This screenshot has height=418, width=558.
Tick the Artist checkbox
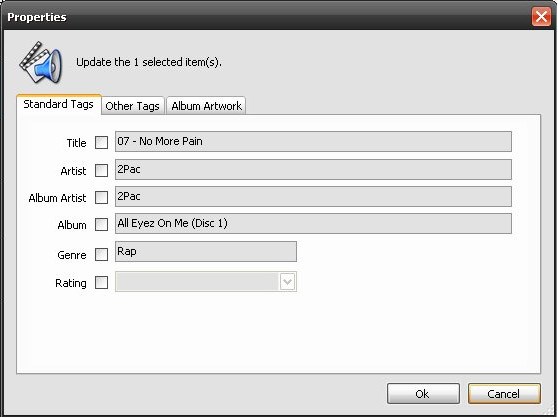101,170
